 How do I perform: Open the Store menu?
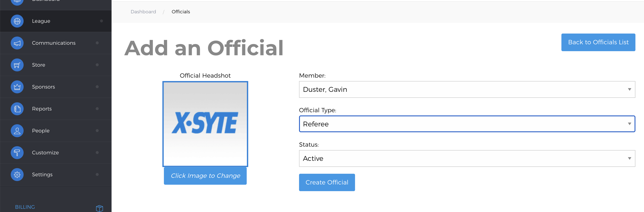(56, 65)
